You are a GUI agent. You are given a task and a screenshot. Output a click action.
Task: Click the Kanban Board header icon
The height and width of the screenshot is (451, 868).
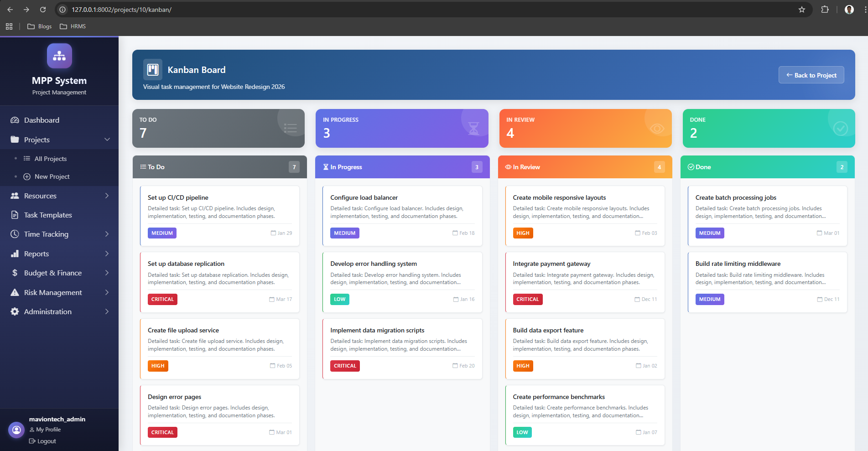[153, 69]
